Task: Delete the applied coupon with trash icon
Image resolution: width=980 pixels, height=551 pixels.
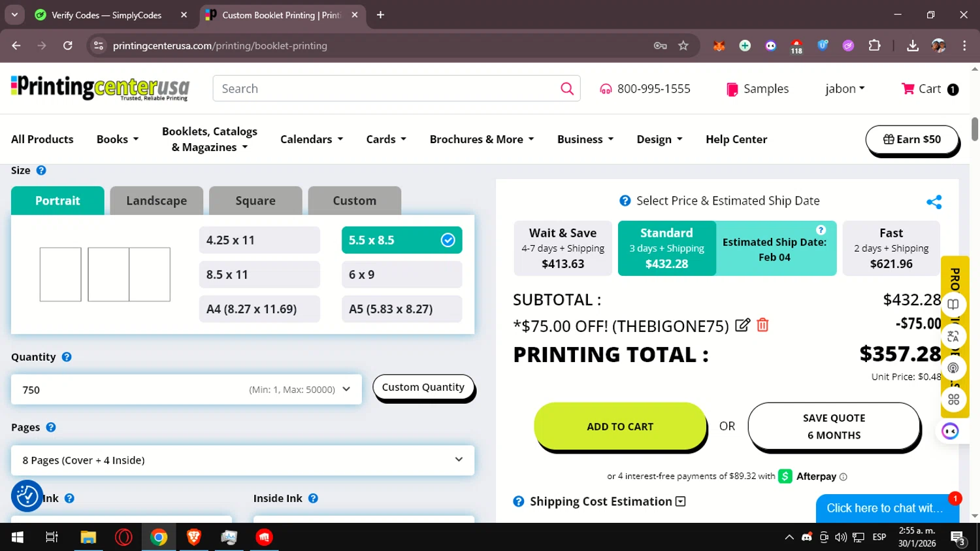Action: tap(762, 325)
